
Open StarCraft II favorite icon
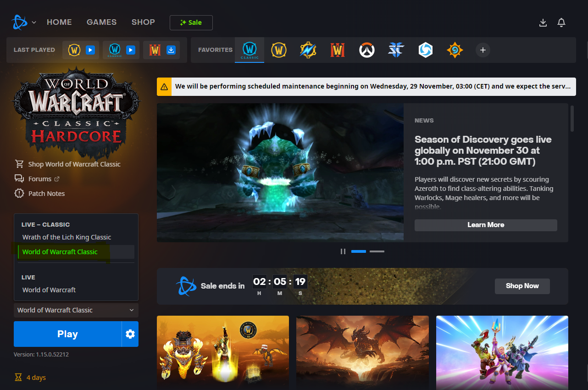tap(396, 50)
